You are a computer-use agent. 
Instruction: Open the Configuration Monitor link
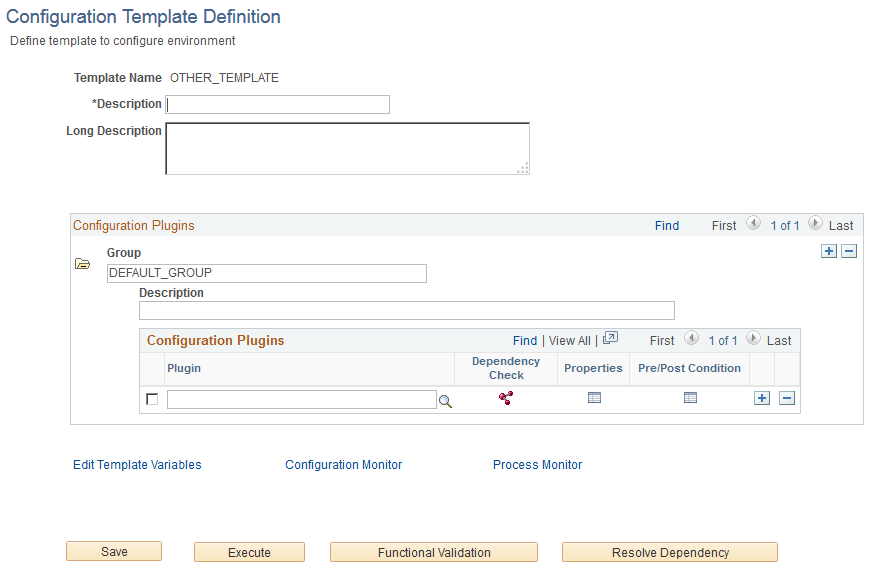tap(343, 465)
